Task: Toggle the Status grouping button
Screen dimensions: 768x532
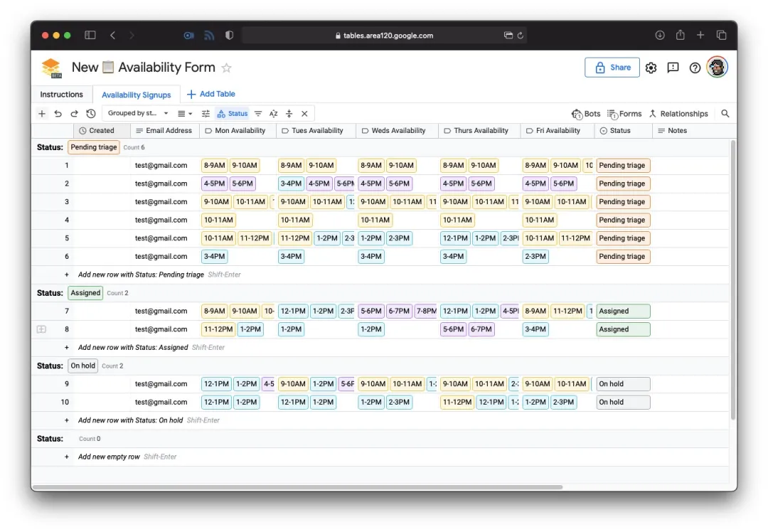Action: (x=233, y=114)
